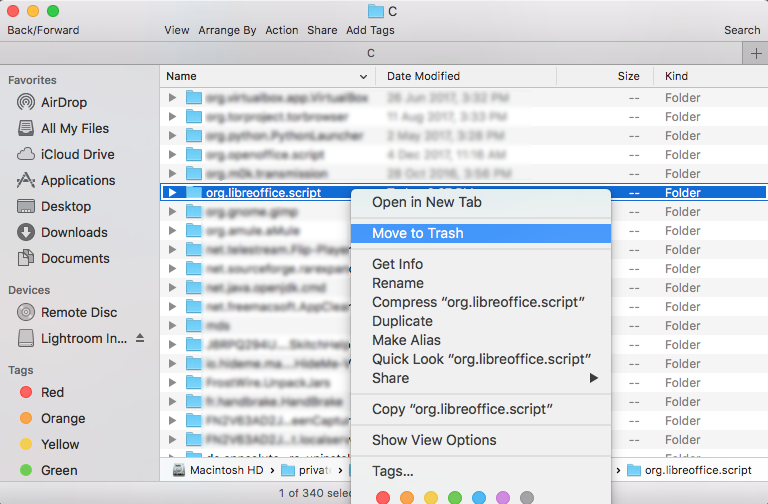768x504 pixels.
Task: Click Add Tags in the toolbar
Action: [370, 30]
